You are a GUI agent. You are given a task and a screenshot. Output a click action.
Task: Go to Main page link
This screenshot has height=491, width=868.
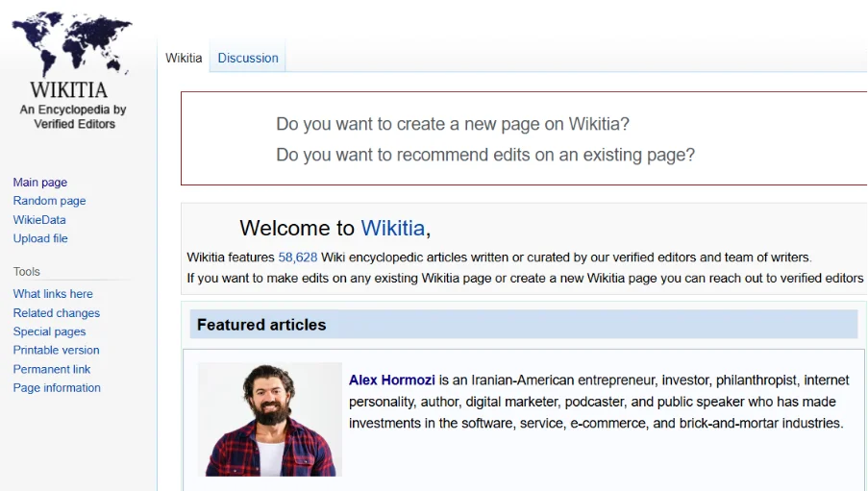tap(39, 183)
